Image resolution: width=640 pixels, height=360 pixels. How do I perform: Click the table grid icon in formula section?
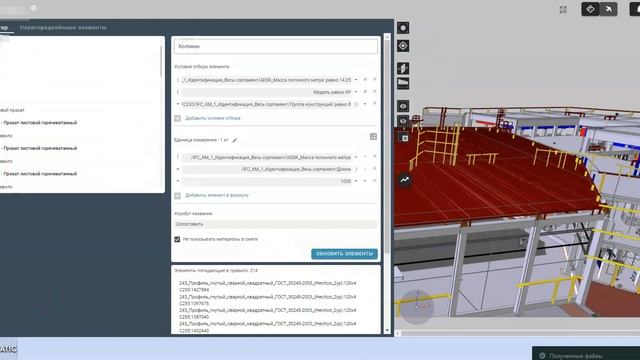point(373,136)
